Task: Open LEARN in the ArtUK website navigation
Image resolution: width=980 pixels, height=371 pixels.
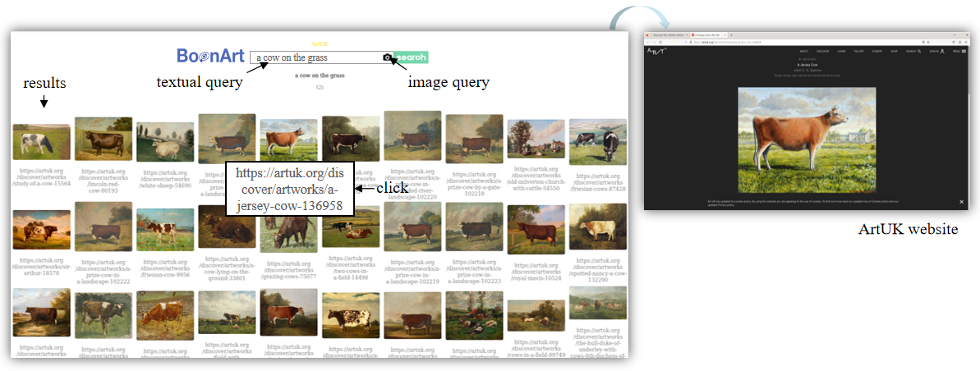Action: point(841,51)
